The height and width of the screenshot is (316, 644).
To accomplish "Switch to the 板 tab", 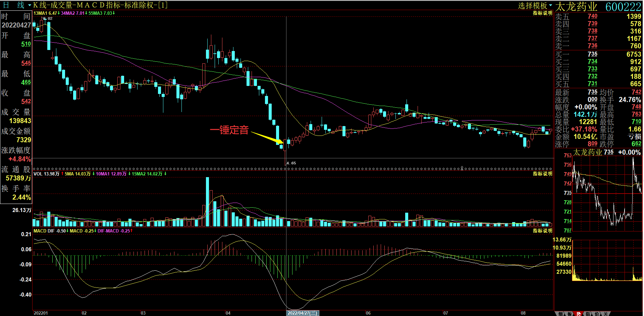I will (570, 314).
